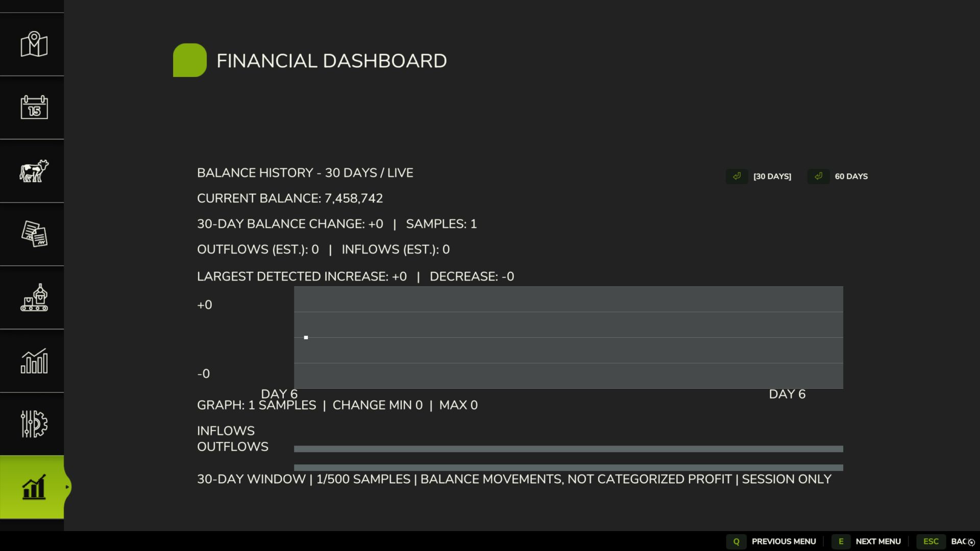Open the production chains factory icon
The height and width of the screenshot is (551, 980).
click(34, 297)
